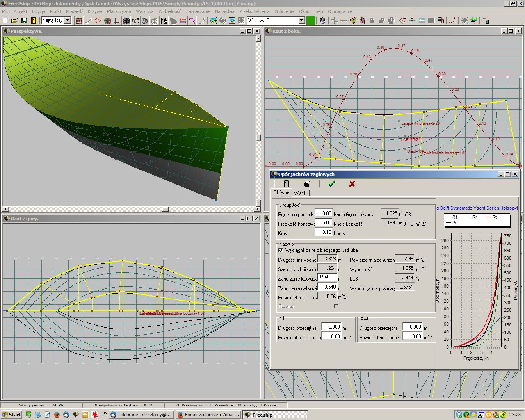Click the exit door icon in toolbar

coord(34,21)
